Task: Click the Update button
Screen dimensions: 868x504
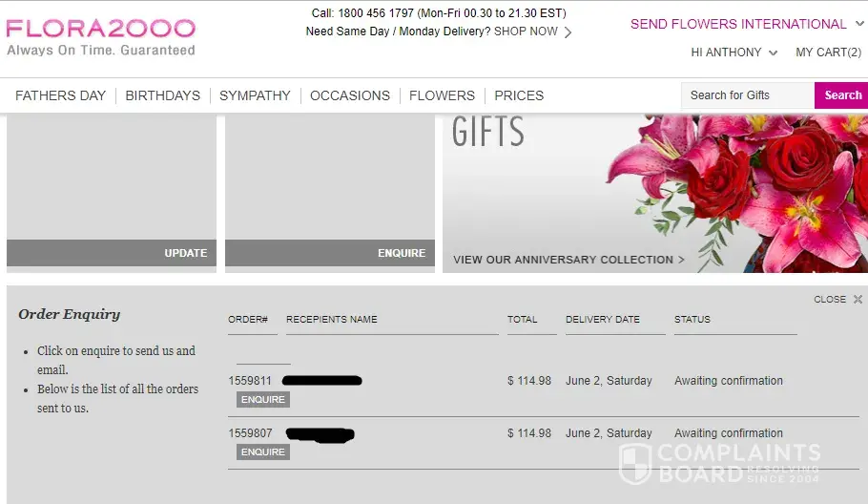Action: 185,253
